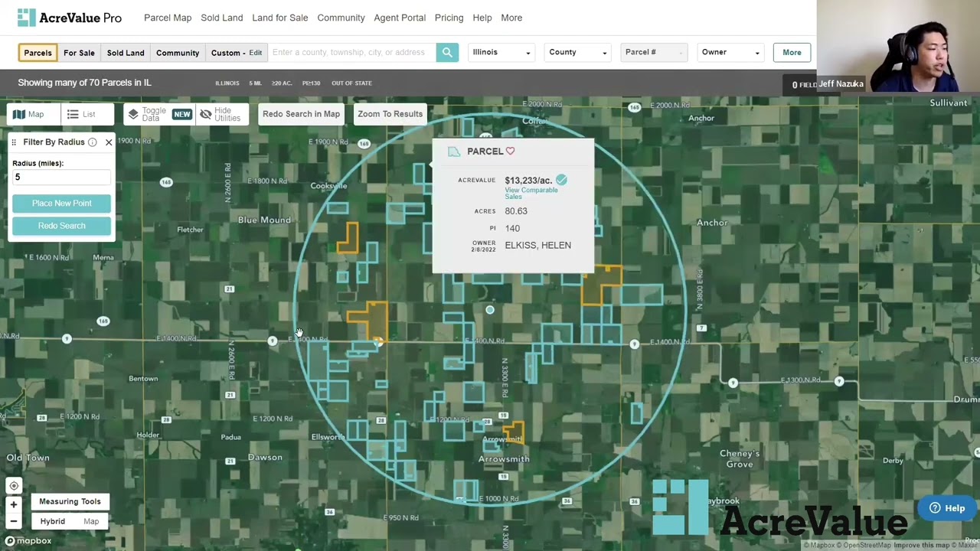This screenshot has width=980, height=551.
Task: Open Sold Land top menu
Action: pos(222,18)
